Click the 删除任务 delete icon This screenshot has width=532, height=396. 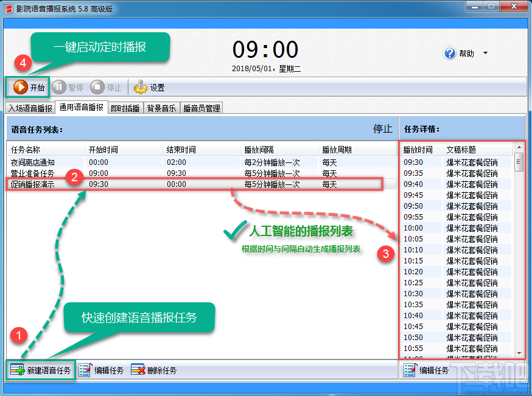click(138, 370)
